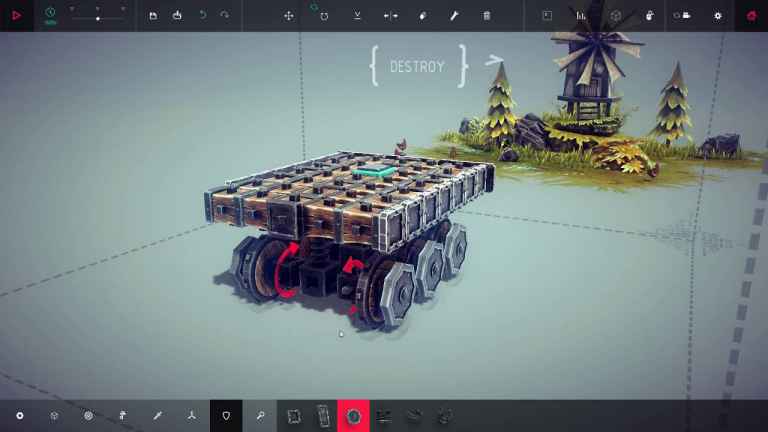
Task: Select the trash can delete tool
Action: [x=487, y=16]
